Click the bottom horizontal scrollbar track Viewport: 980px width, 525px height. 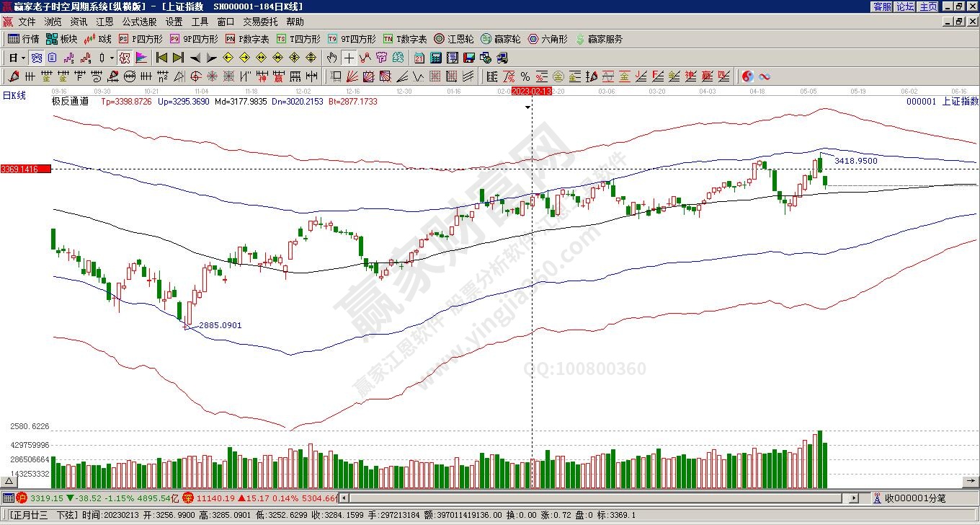tap(591, 498)
